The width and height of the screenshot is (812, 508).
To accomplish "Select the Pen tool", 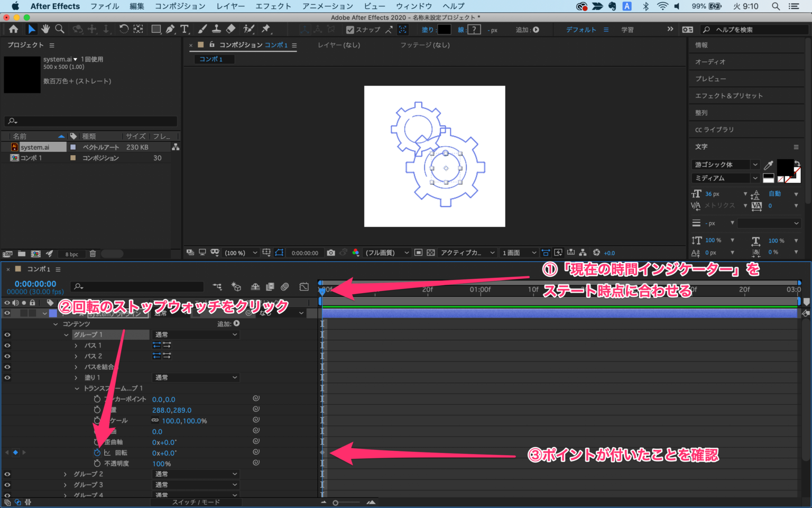I will coord(170,29).
